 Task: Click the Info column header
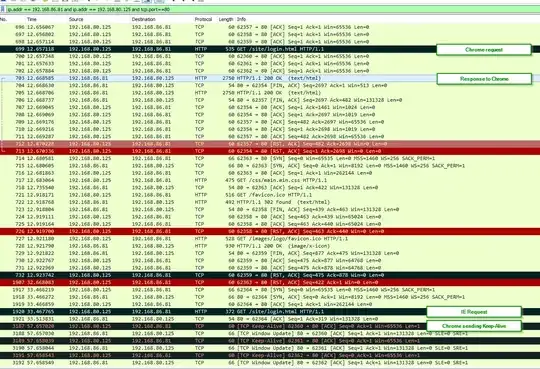tap(241, 19)
